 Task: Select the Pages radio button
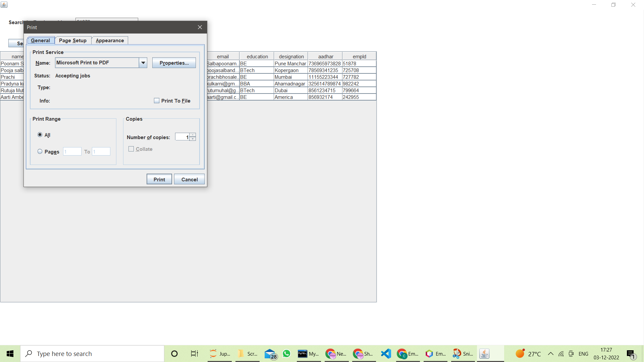40,152
